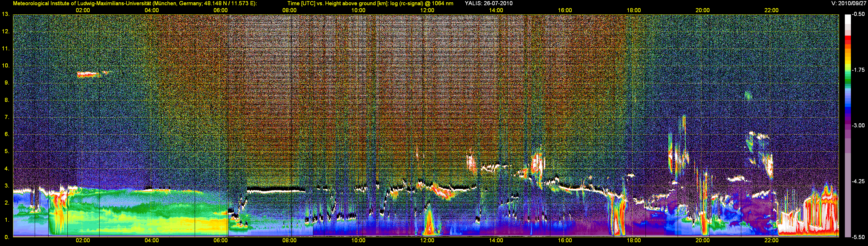Click the '5.' height axis label
The image size is (868, 246).
pyautogui.click(x=7, y=152)
